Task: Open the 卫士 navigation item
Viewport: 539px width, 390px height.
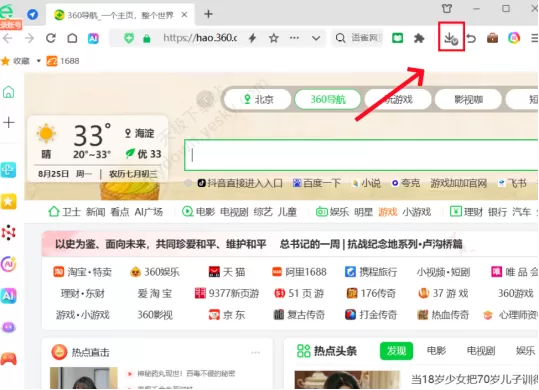Action: click(x=64, y=212)
